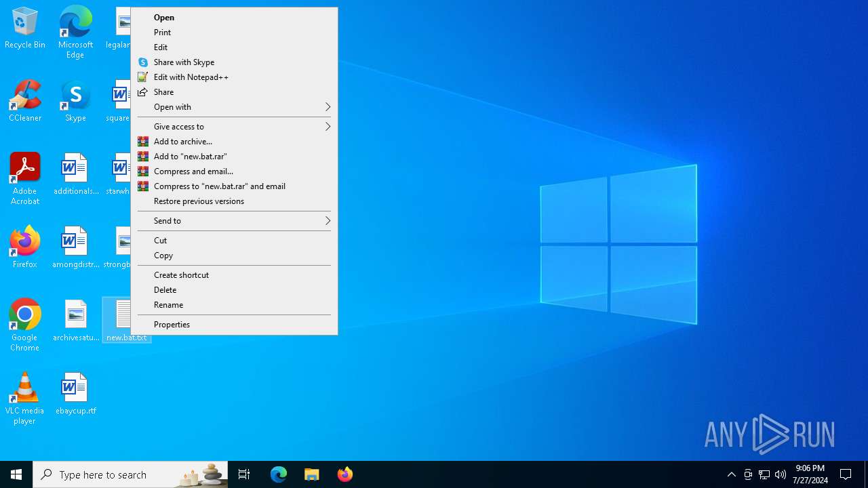Screen dimensions: 868x488
Task: Select Compress and email... entry
Action: 234,171
